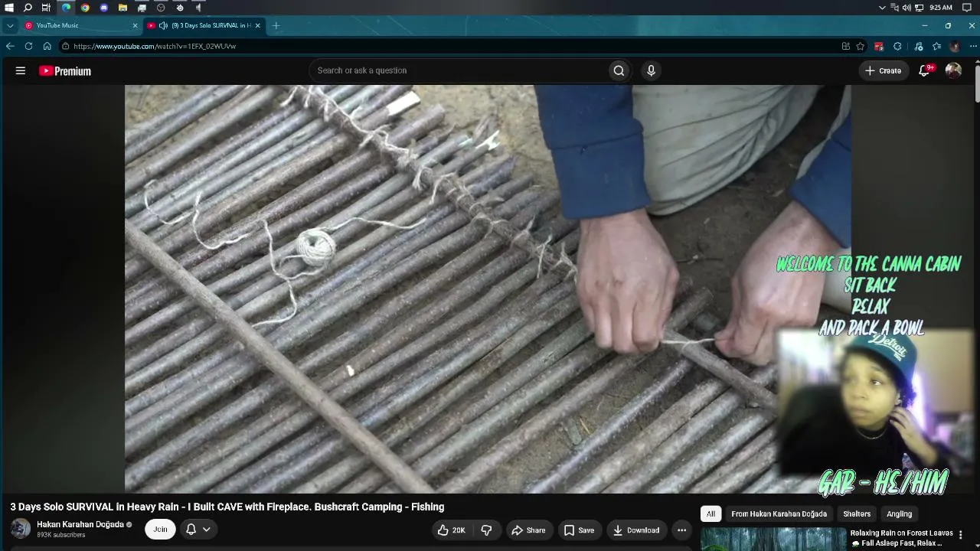Open more actions menu under video

[681, 530]
